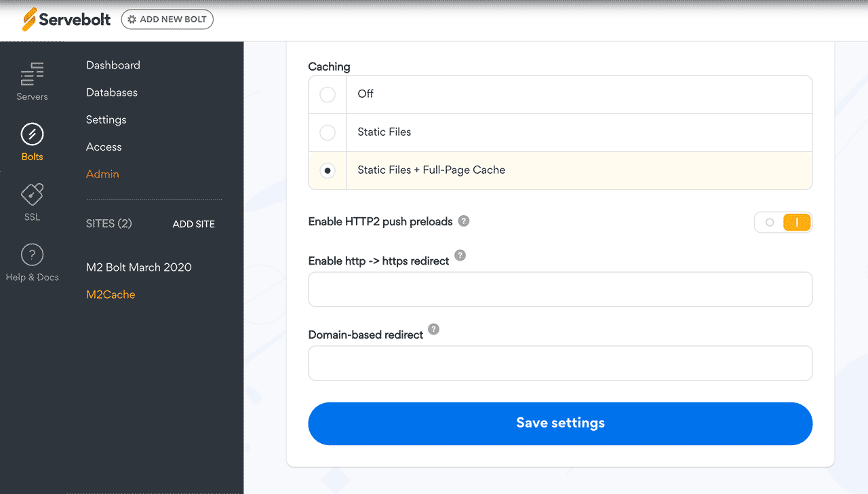This screenshot has height=494, width=868.
Task: Select Static Files caching radio button
Action: [328, 132]
